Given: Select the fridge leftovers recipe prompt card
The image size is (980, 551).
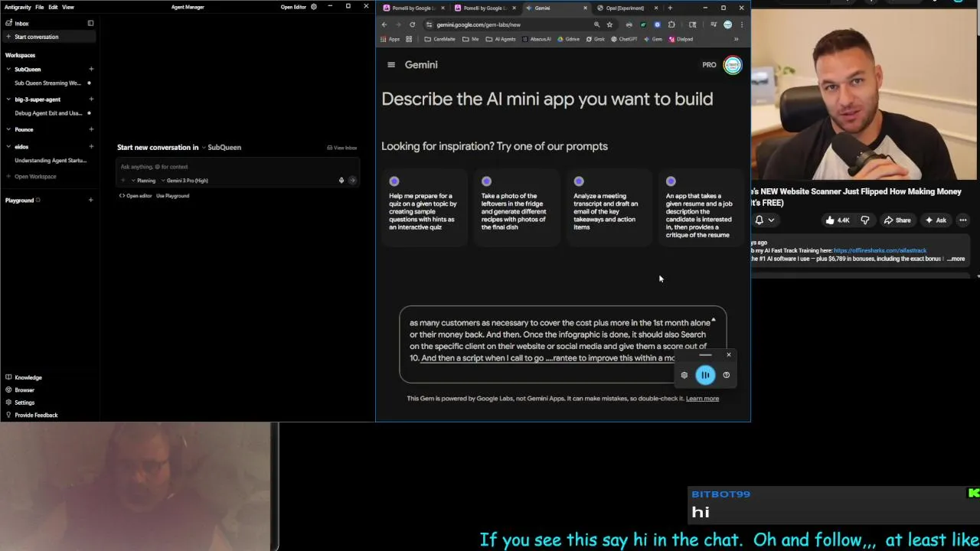Looking at the screenshot, I should 516,207.
